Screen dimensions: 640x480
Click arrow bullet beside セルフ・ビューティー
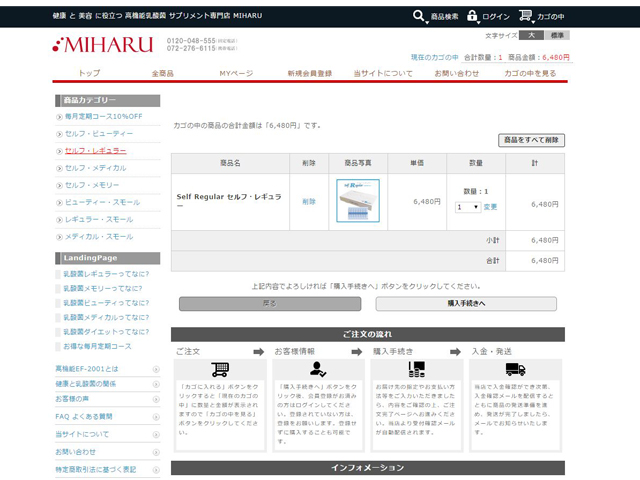[x=59, y=134]
